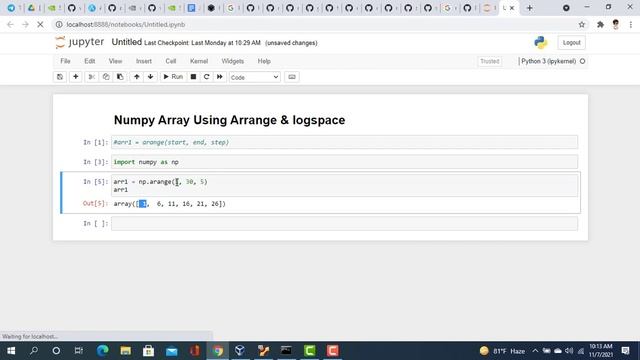Restart kernel and rerun all cells
The image size is (640, 360).
[220, 77]
